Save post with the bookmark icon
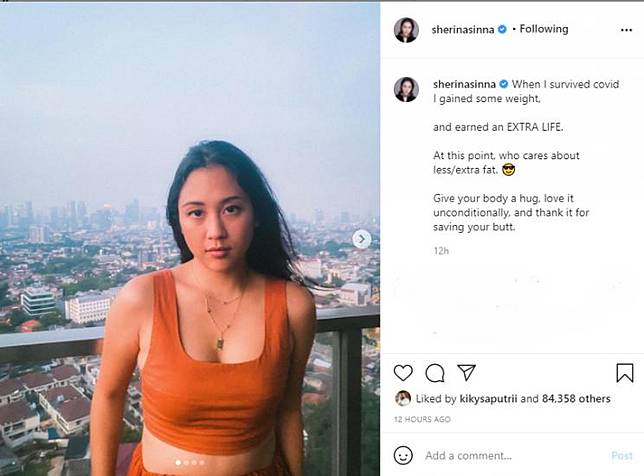The width and height of the screenshot is (644, 476). coord(624,373)
